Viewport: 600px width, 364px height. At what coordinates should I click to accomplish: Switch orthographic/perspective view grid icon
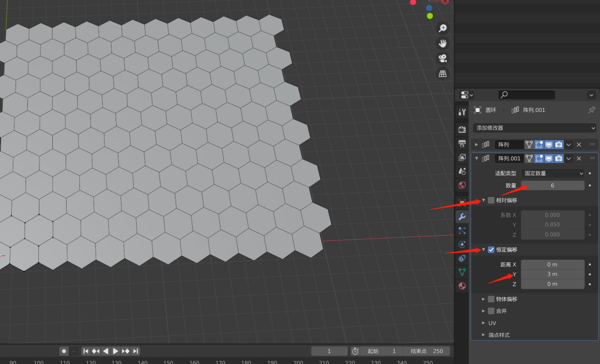pos(443,73)
